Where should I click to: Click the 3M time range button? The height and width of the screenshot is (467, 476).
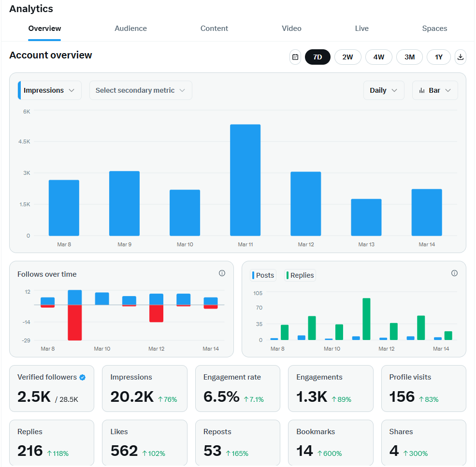point(409,57)
